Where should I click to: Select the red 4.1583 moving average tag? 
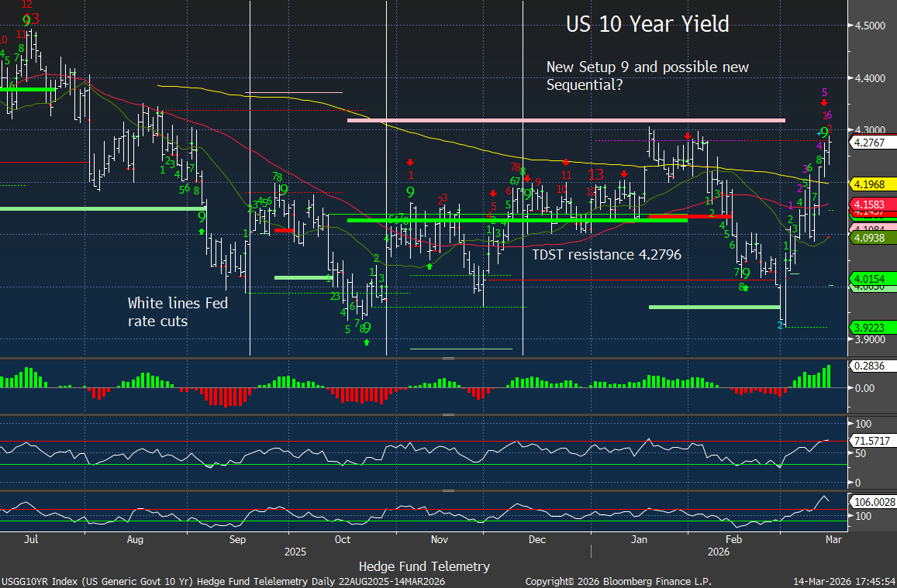[873, 205]
